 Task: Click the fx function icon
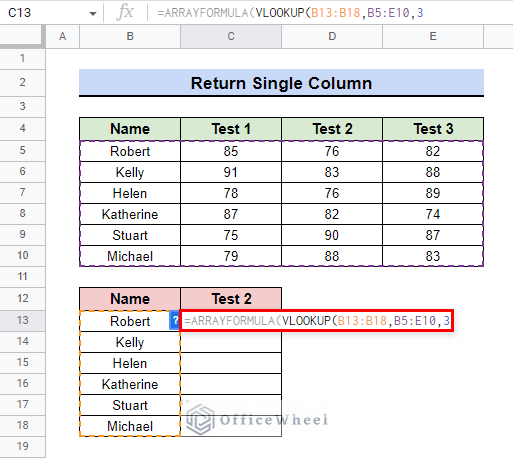pyautogui.click(x=125, y=12)
